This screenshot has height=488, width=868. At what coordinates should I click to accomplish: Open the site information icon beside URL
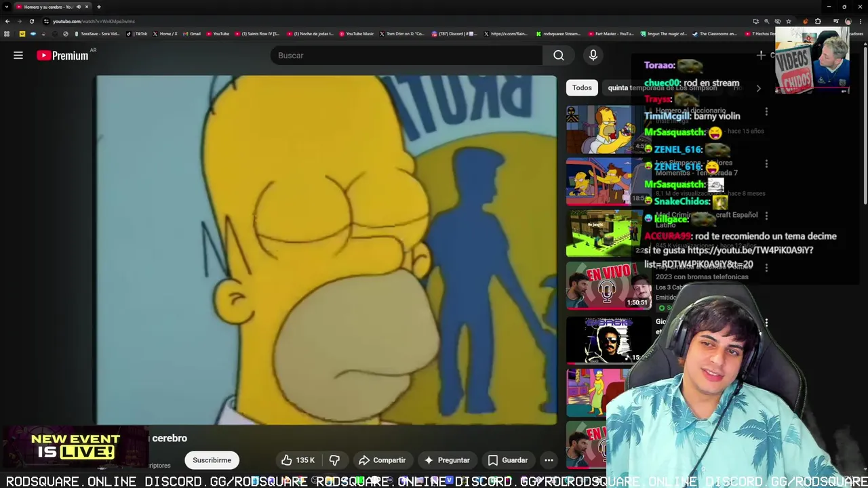[x=46, y=21]
